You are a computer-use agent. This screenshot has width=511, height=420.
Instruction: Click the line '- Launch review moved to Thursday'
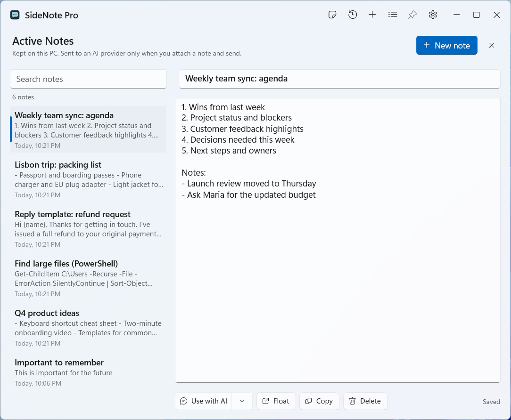[248, 184]
